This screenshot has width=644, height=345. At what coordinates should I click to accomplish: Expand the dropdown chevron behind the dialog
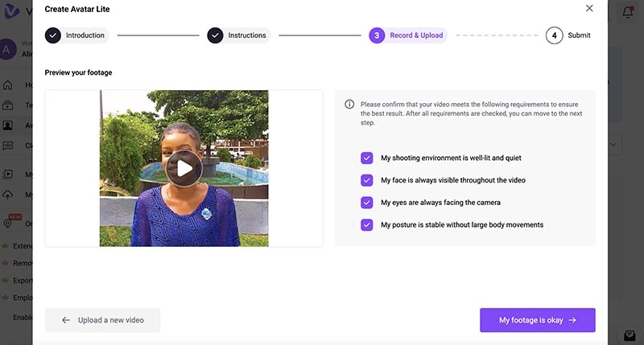click(x=614, y=145)
